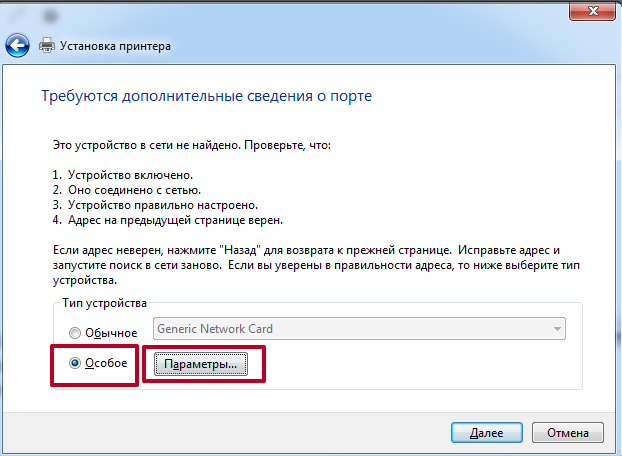Click the "Установка принтера" window title
Screen dimensions: 622x456
(x=116, y=46)
